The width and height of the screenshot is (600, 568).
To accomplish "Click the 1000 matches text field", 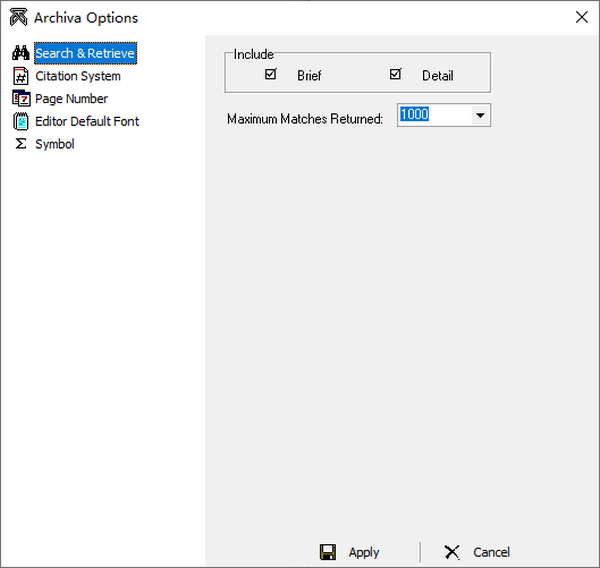I will pos(433,116).
